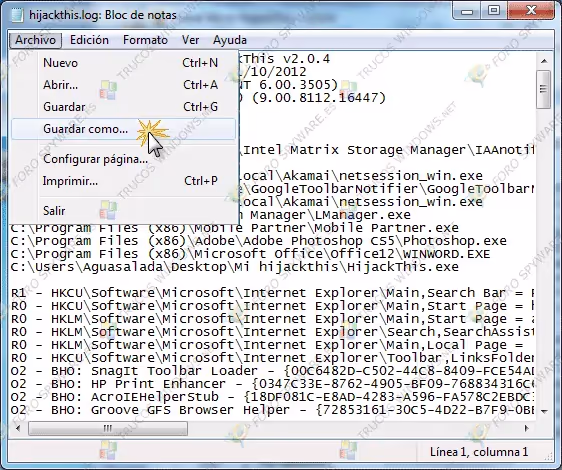Screen dimensions: 562x470
Task: Click the HijackThis.exe path line
Action: pos(235,267)
